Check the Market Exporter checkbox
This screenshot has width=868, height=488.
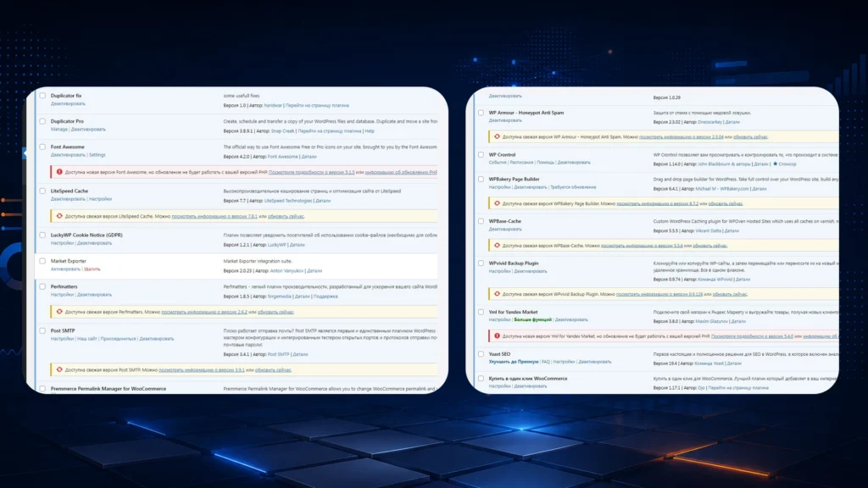click(42, 261)
